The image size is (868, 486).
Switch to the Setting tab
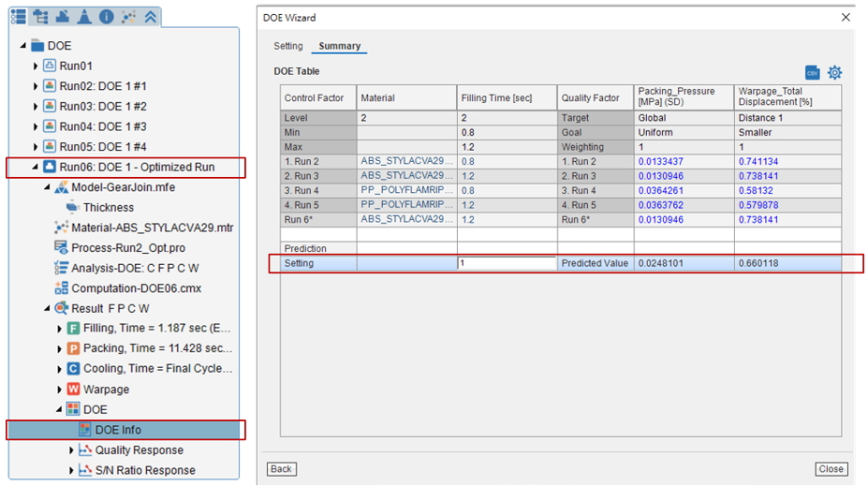(x=287, y=46)
